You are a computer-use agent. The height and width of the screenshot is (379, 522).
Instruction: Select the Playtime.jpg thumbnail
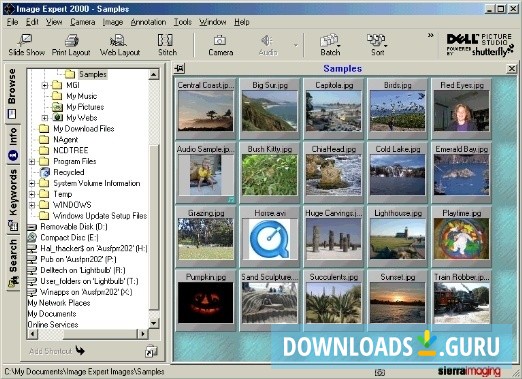pos(462,237)
